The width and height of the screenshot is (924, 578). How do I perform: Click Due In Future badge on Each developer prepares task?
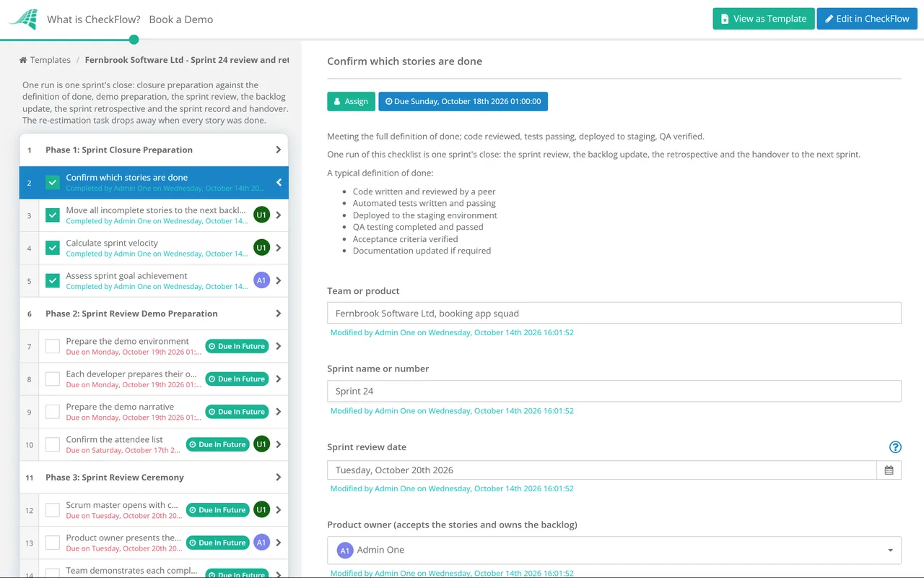[x=237, y=379]
